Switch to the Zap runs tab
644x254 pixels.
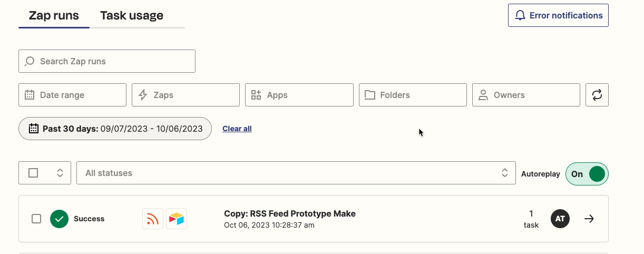(54, 15)
